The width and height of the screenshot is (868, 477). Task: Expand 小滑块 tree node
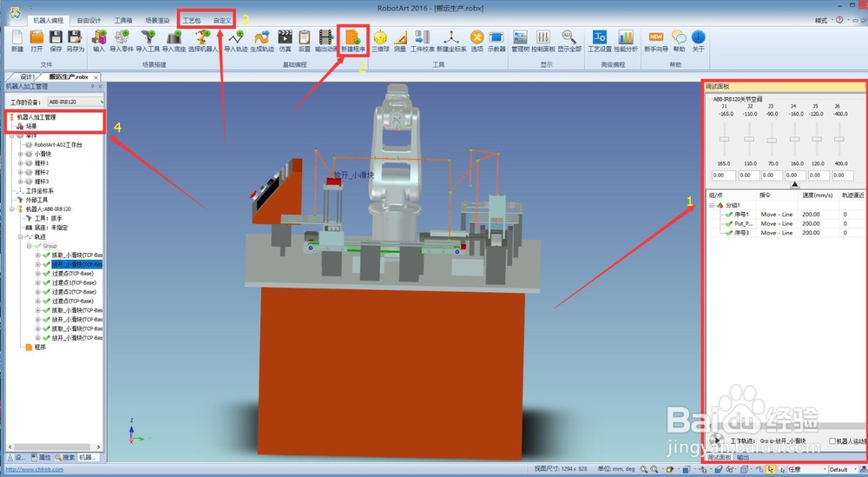(21, 154)
